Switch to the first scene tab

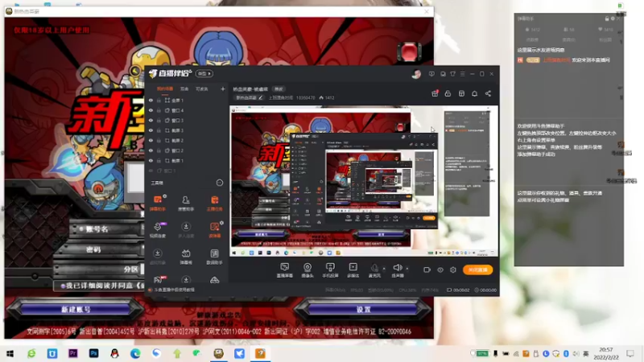[165, 88]
